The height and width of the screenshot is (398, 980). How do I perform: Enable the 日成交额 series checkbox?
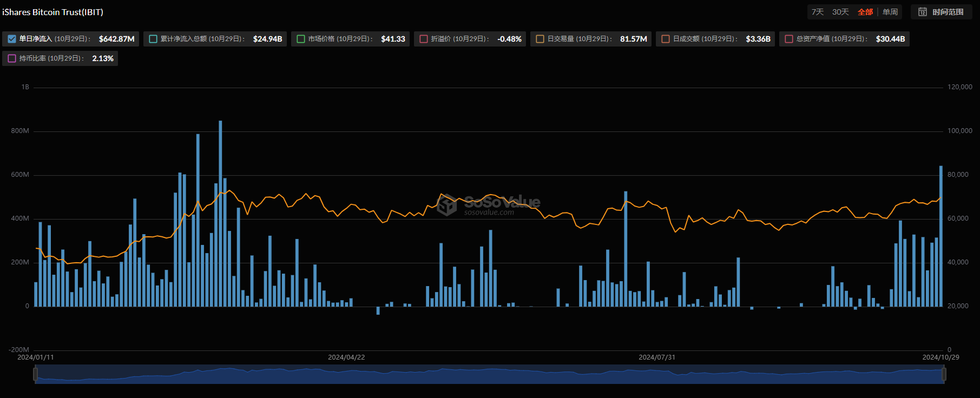(x=666, y=39)
